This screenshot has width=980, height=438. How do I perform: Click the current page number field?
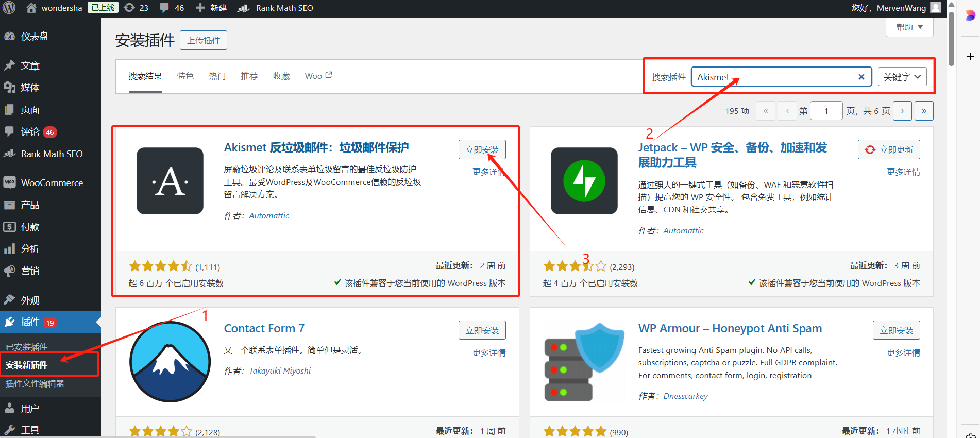826,111
